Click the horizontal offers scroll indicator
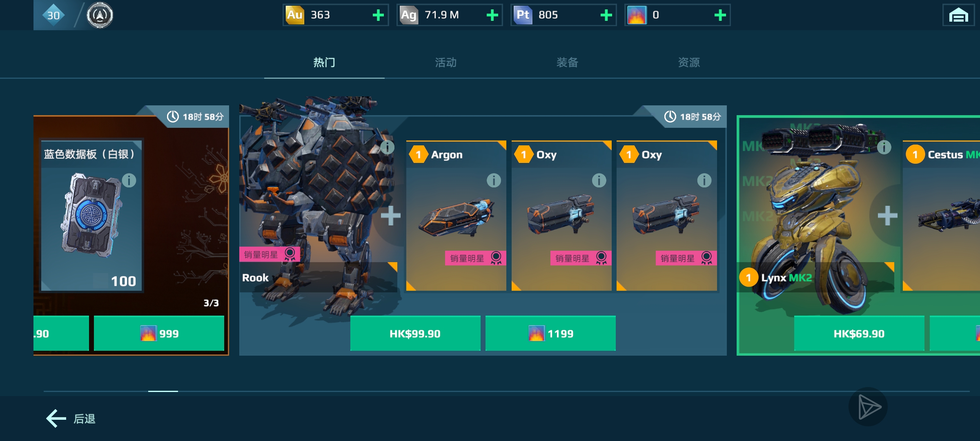Viewport: 980px width, 441px height. pyautogui.click(x=163, y=391)
